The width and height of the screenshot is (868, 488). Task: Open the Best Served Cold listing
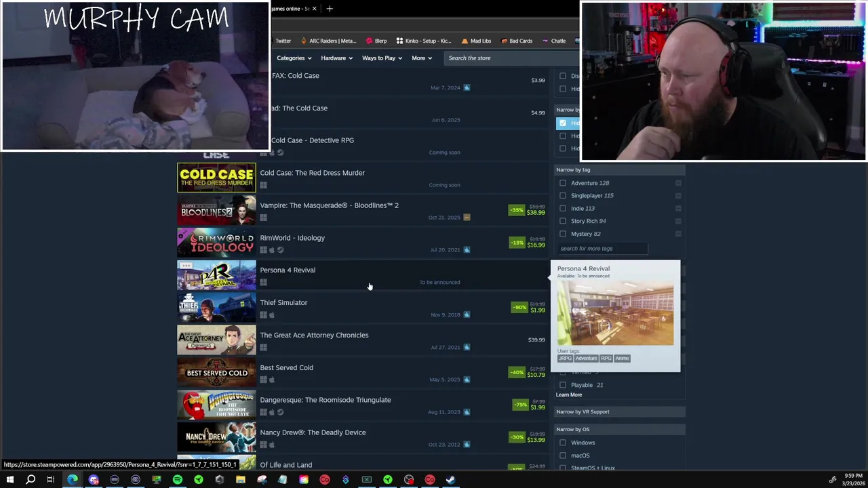[361, 373]
